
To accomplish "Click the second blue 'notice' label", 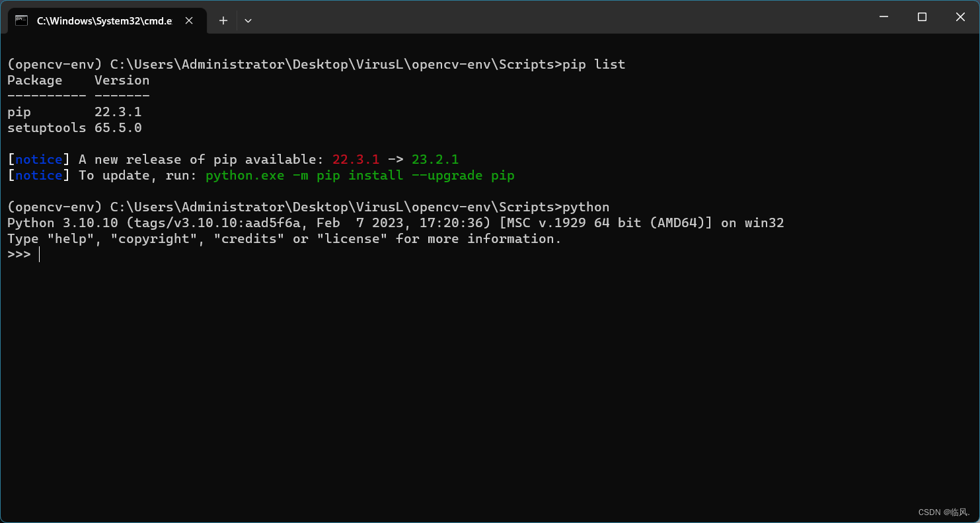I will coord(39,176).
